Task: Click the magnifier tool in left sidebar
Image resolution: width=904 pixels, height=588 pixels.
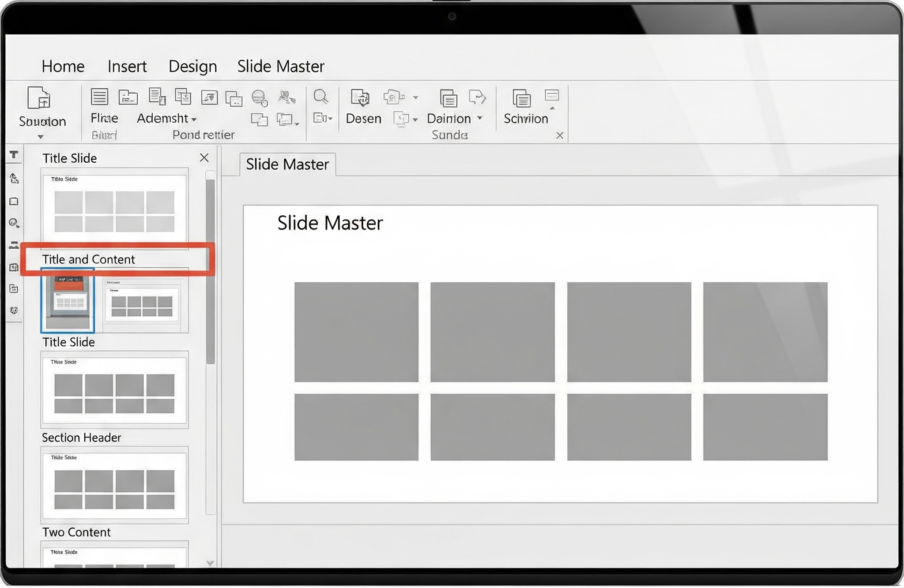Action: [14, 223]
